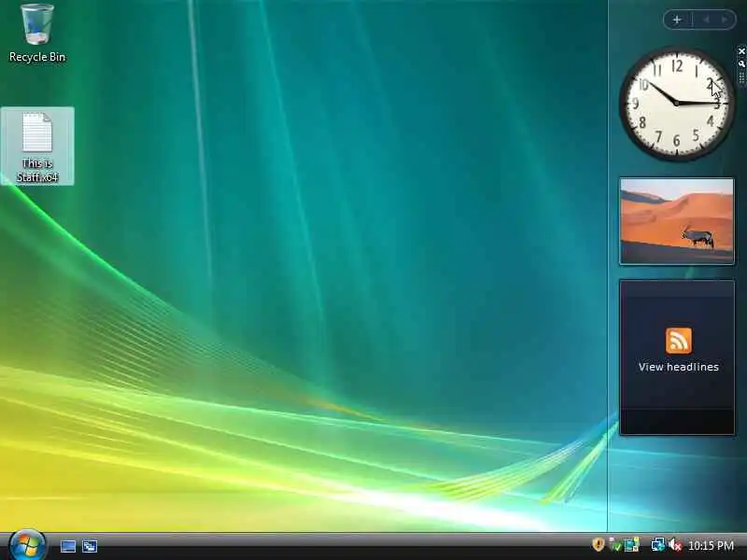The height and width of the screenshot is (560, 747).
Task: Click the 10:15 PM taskbar clock
Action: [711, 545]
